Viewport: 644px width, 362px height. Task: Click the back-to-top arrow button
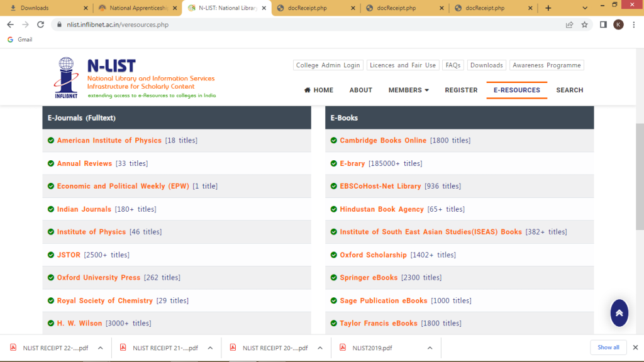point(619,313)
